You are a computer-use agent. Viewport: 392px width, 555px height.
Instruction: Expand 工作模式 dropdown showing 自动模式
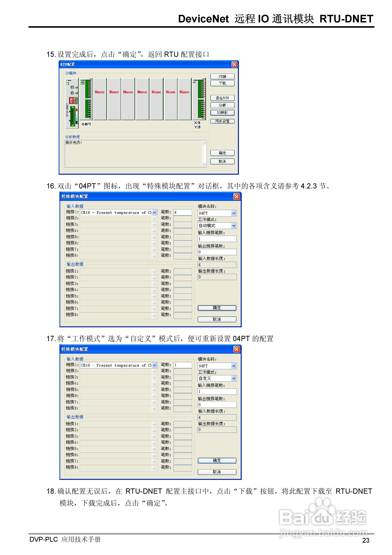[x=233, y=226]
